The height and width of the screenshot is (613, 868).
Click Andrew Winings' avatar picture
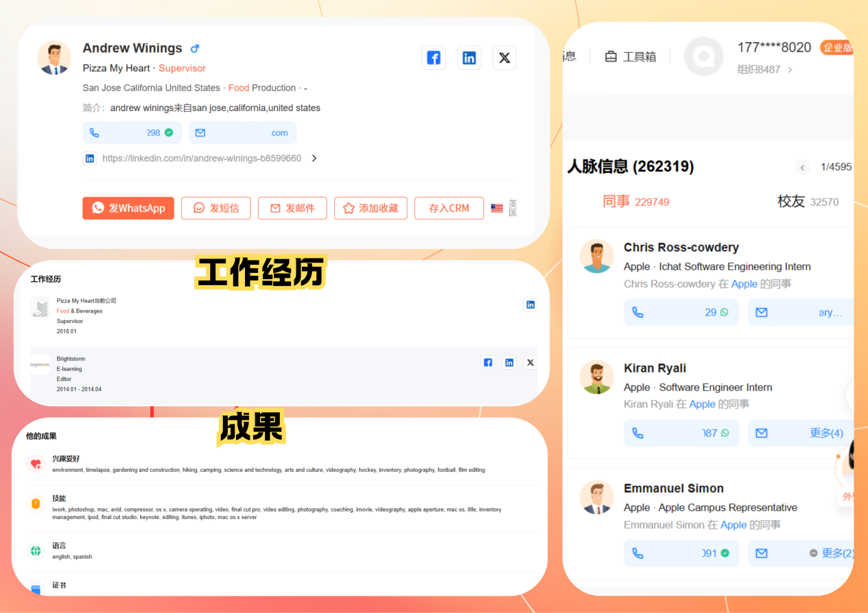(54, 58)
